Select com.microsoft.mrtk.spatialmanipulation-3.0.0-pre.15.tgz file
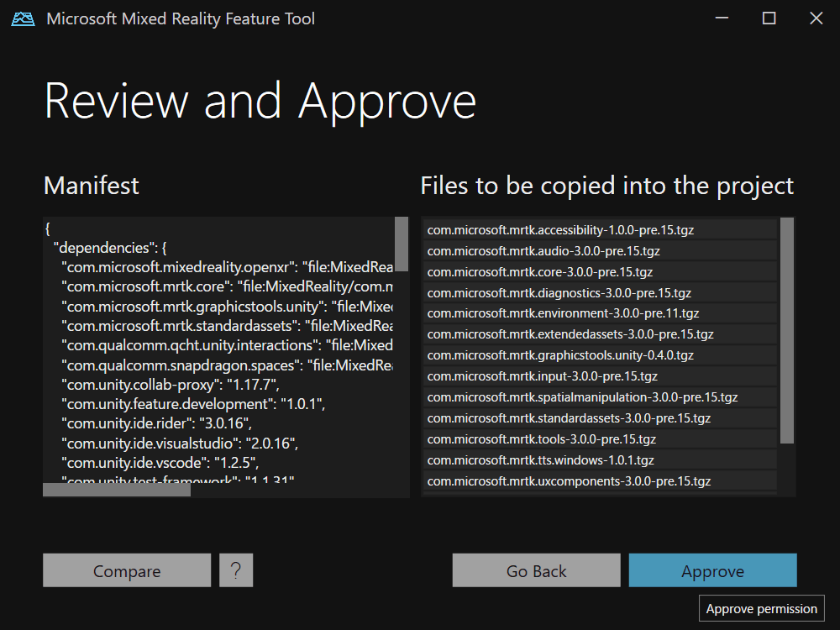This screenshot has width=840, height=630. pos(600,397)
